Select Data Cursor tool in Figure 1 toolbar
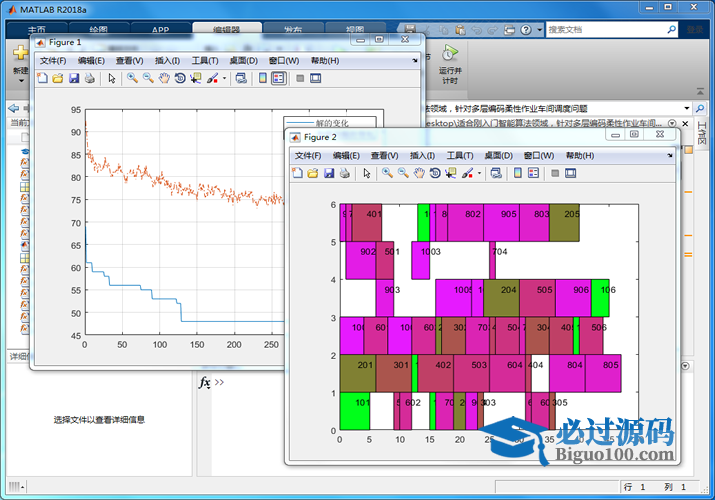Screen dimensions: 715x500 tap(195, 78)
